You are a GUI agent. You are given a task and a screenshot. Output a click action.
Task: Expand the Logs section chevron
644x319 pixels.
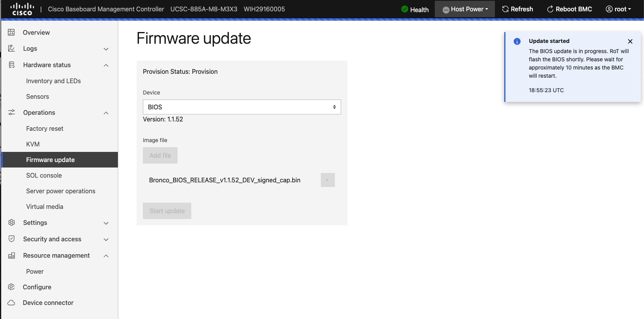click(x=106, y=49)
